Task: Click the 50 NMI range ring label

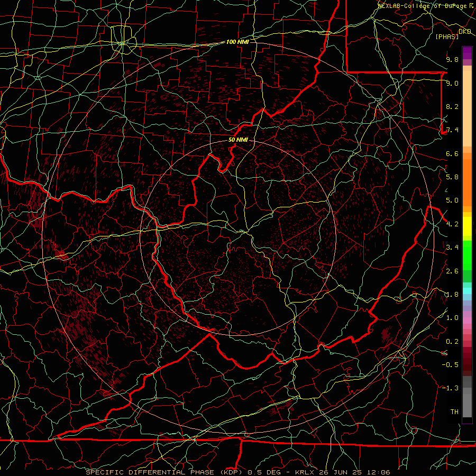Action: pyautogui.click(x=238, y=140)
